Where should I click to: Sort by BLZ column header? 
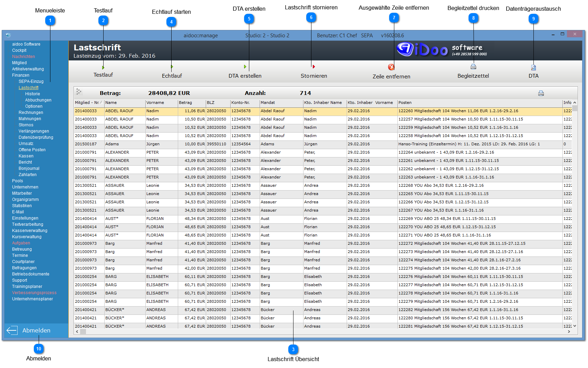[x=218, y=103]
